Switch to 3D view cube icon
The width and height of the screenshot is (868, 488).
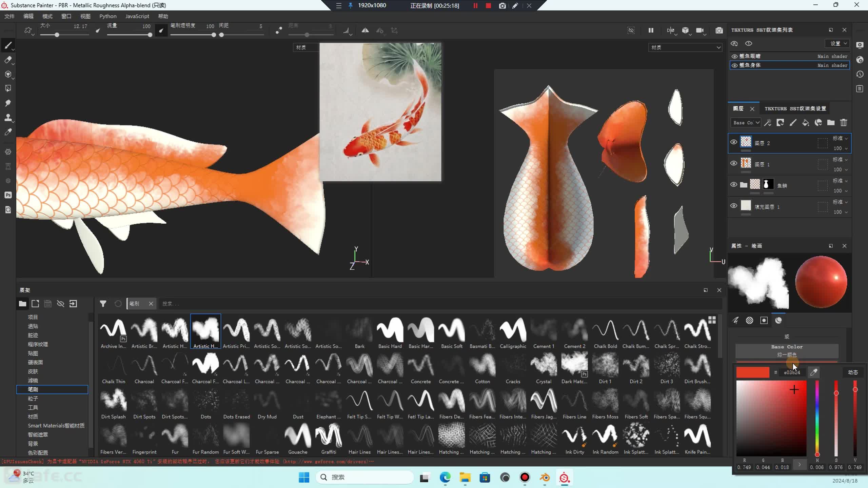[685, 30]
